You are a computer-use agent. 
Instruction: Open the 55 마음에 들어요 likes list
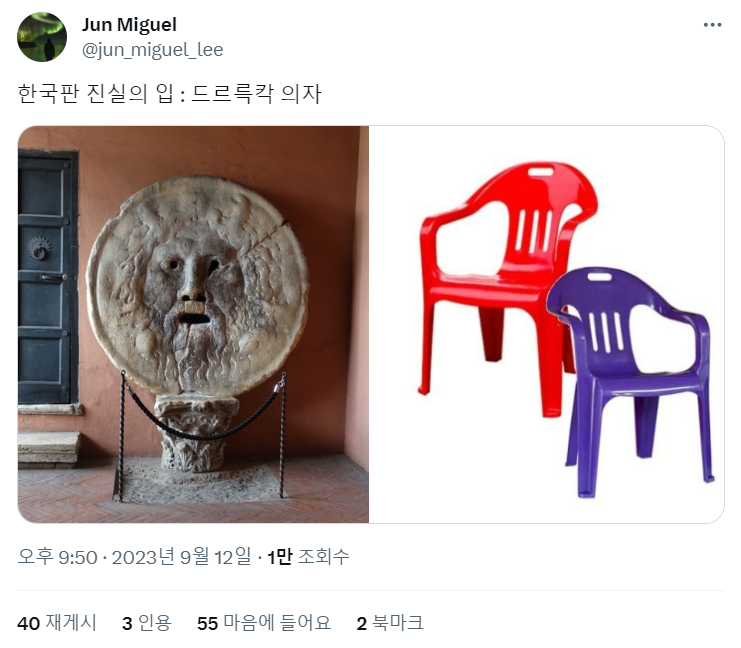tap(264, 623)
